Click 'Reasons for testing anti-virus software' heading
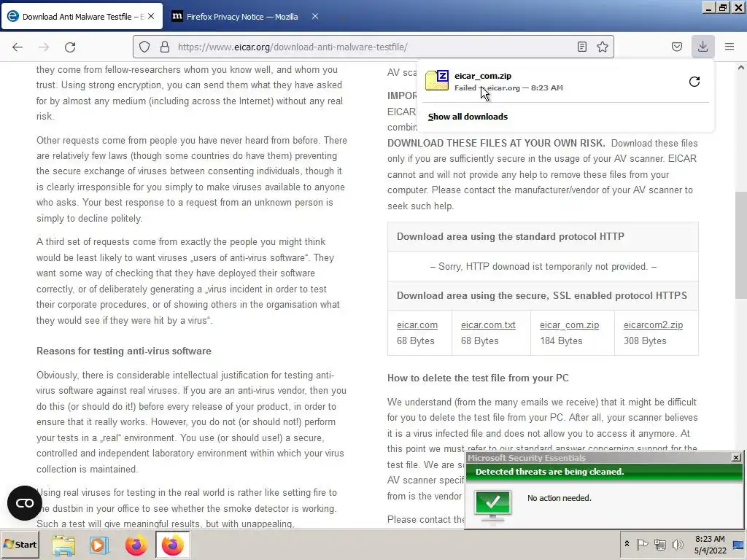The image size is (747, 560). 124,351
